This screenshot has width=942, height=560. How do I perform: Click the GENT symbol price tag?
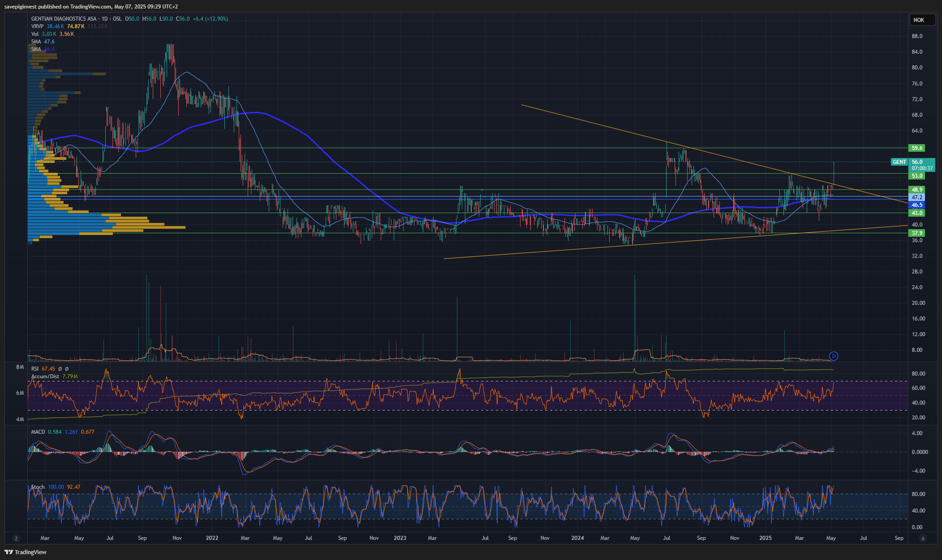click(x=899, y=162)
